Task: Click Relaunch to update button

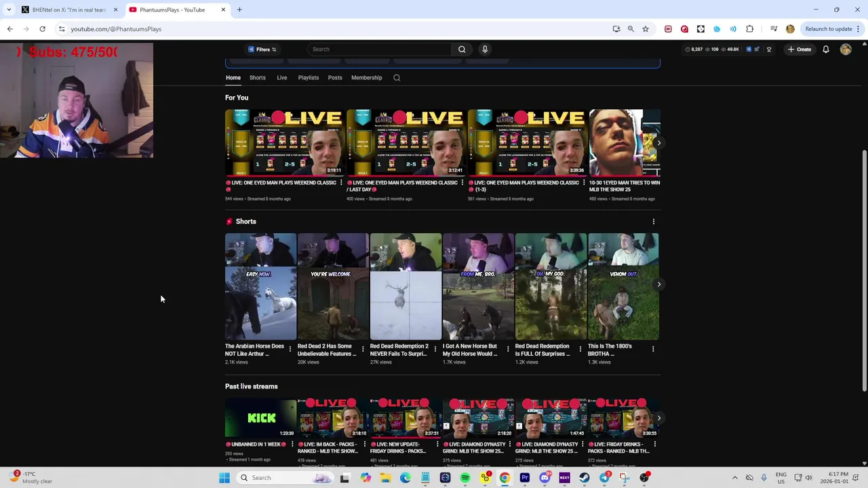Action: pyautogui.click(x=829, y=29)
